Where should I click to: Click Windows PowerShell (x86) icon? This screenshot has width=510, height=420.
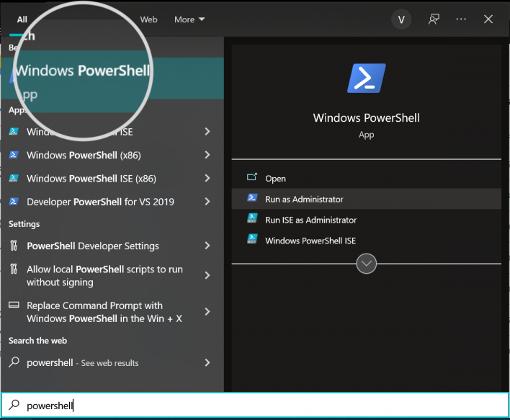14,155
